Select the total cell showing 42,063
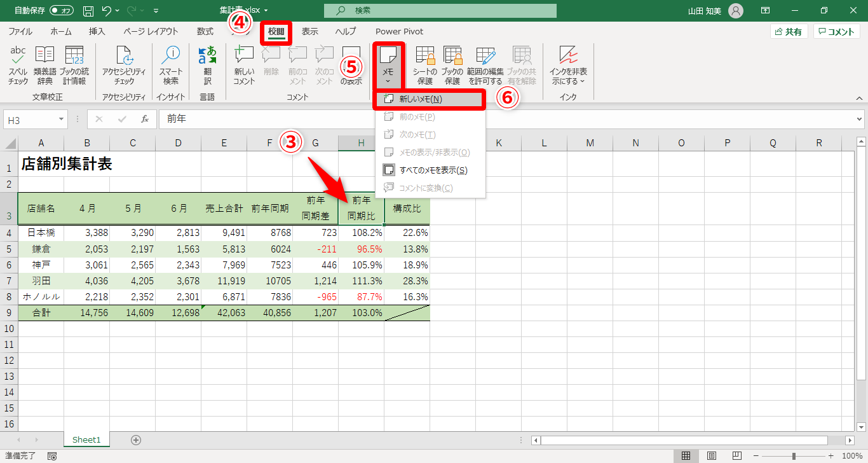Viewport: 868px width, 463px height. (224, 312)
